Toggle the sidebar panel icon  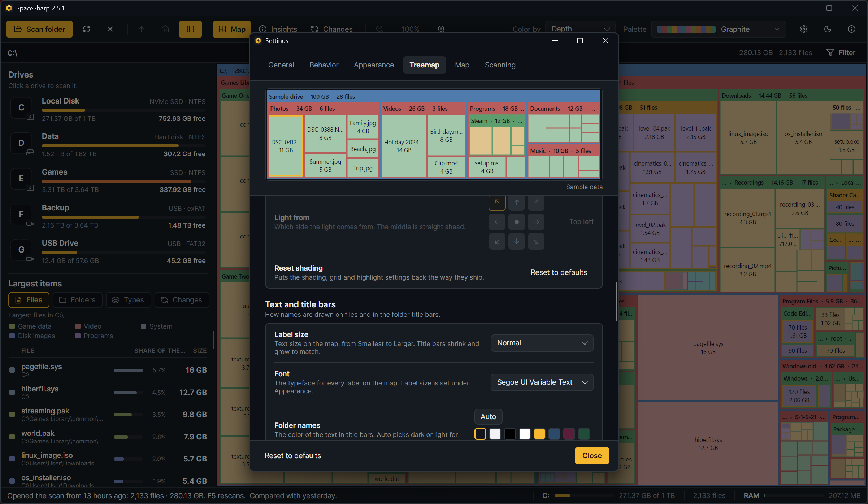(x=190, y=29)
